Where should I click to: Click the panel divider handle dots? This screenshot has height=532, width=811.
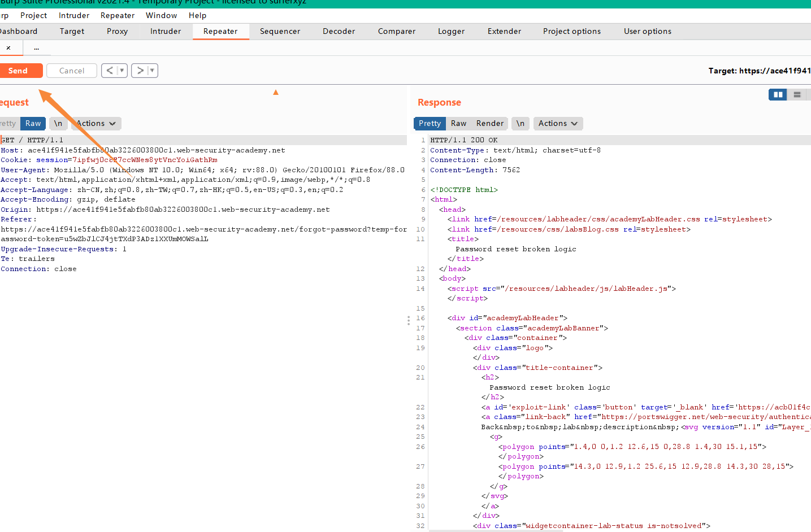coord(408,320)
